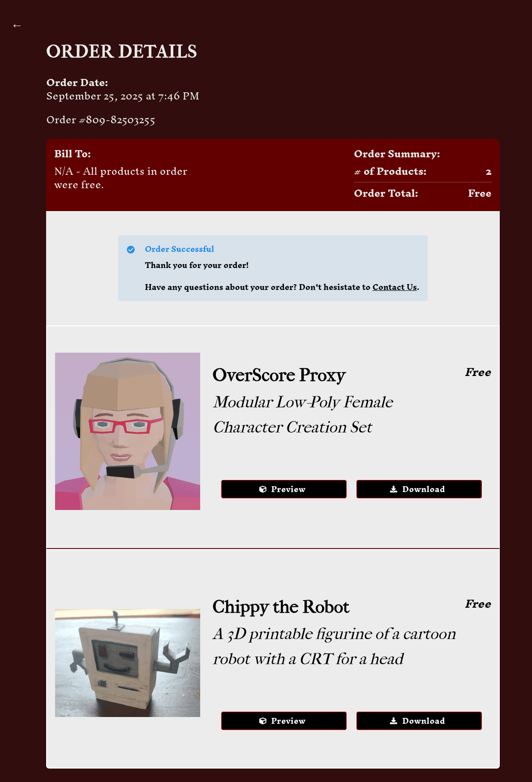Click the Free price label beside Chippy
532x782 pixels.
click(478, 604)
